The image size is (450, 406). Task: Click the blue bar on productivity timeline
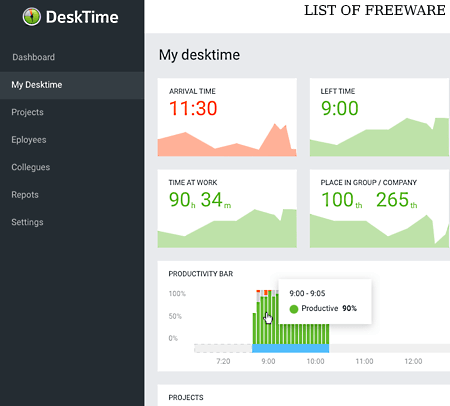pyautogui.click(x=290, y=349)
